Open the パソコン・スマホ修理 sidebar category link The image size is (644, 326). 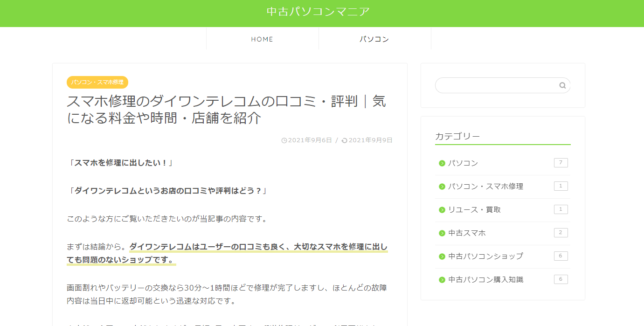pos(485,187)
